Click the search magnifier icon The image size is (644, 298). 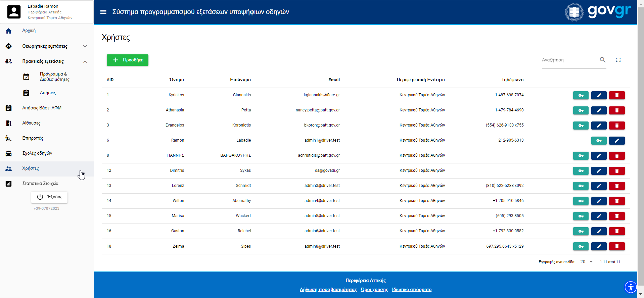tap(603, 60)
